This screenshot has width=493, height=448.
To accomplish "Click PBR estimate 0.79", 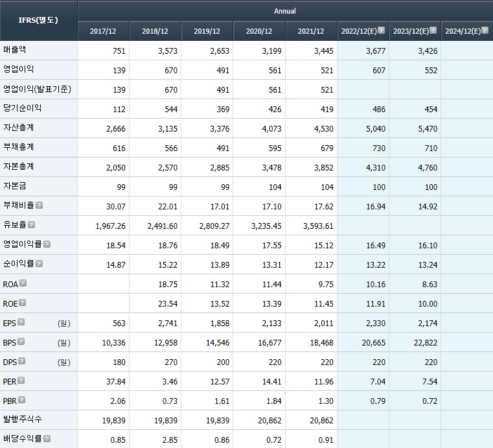I will (378, 401).
